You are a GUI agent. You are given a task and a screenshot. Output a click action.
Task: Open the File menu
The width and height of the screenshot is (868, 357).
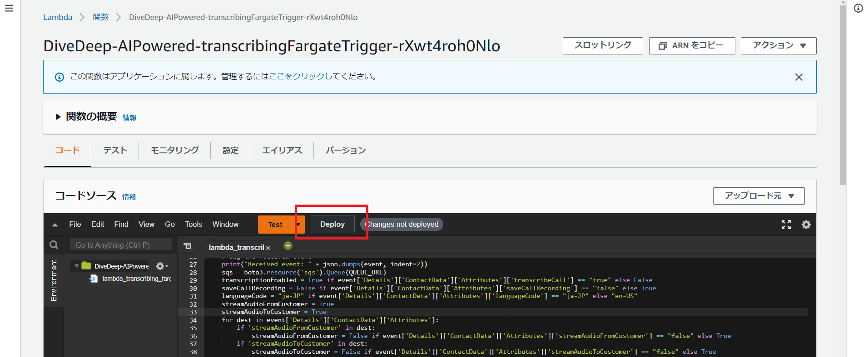pos(75,224)
